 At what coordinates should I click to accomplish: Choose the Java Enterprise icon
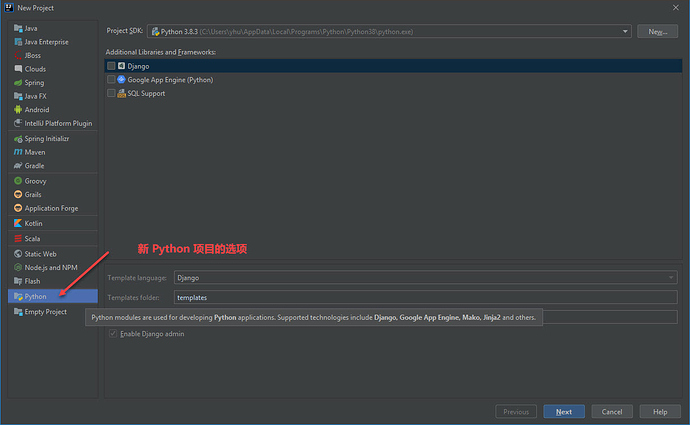click(x=18, y=42)
